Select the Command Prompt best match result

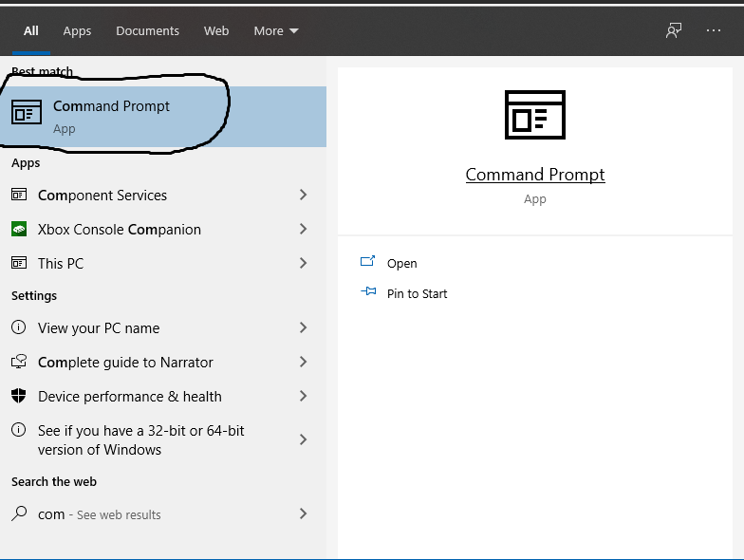(x=163, y=117)
